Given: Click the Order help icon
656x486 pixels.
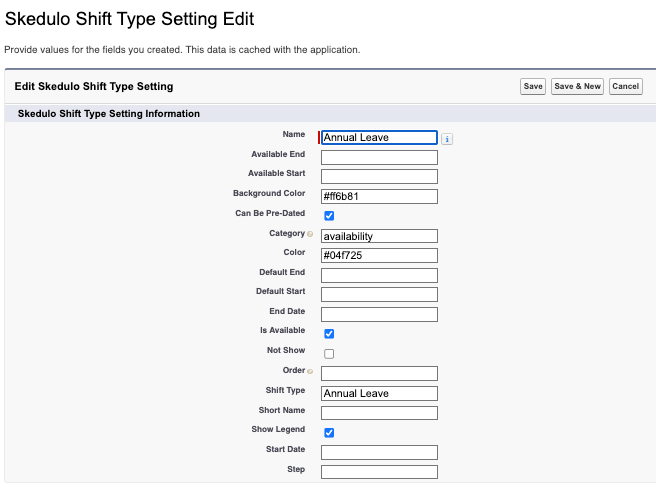Looking at the screenshot, I should click(x=310, y=371).
